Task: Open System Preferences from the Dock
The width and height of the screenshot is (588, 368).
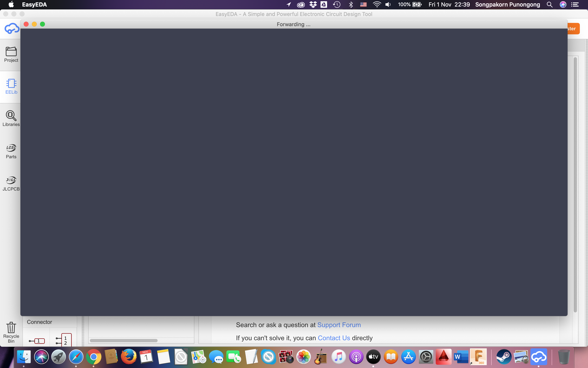Action: coord(426,357)
